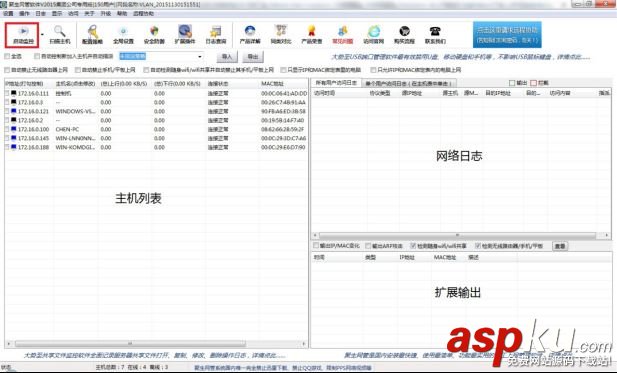
Task: Click the View button in extension output bar
Action: coord(560,246)
